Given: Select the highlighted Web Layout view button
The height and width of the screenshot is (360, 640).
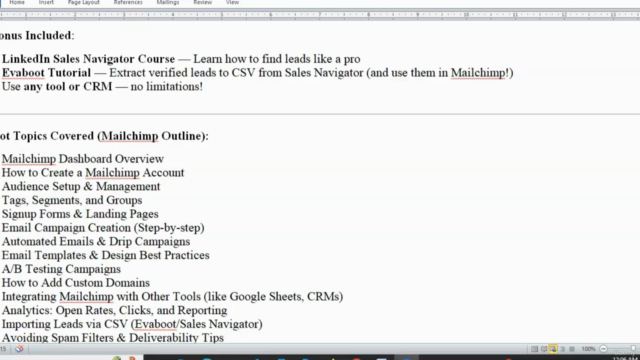Looking at the screenshot, I should (553, 349).
